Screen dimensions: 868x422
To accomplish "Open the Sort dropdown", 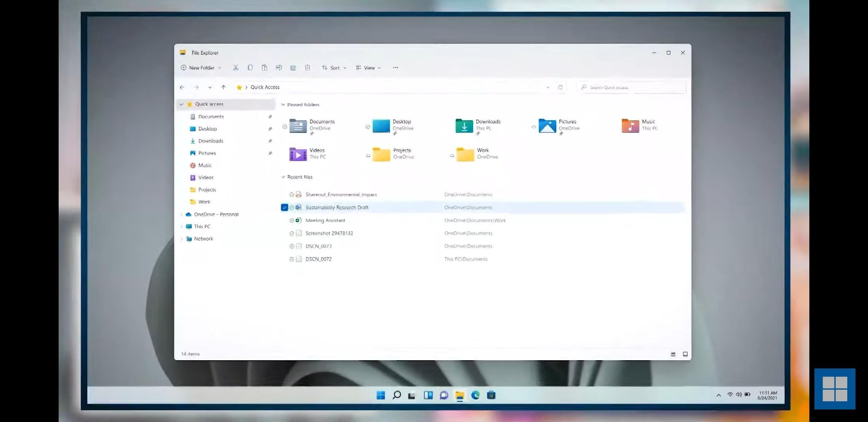I will 333,67.
